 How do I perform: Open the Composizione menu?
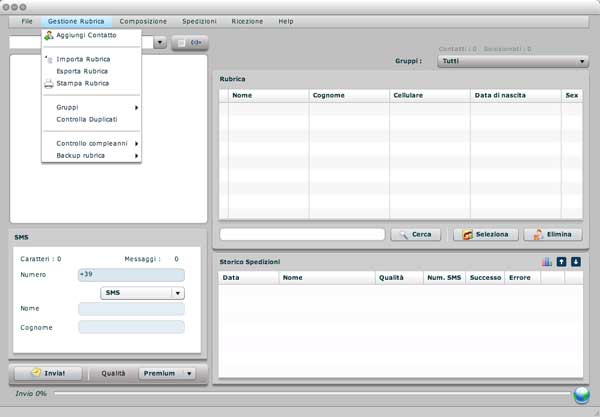tap(143, 21)
